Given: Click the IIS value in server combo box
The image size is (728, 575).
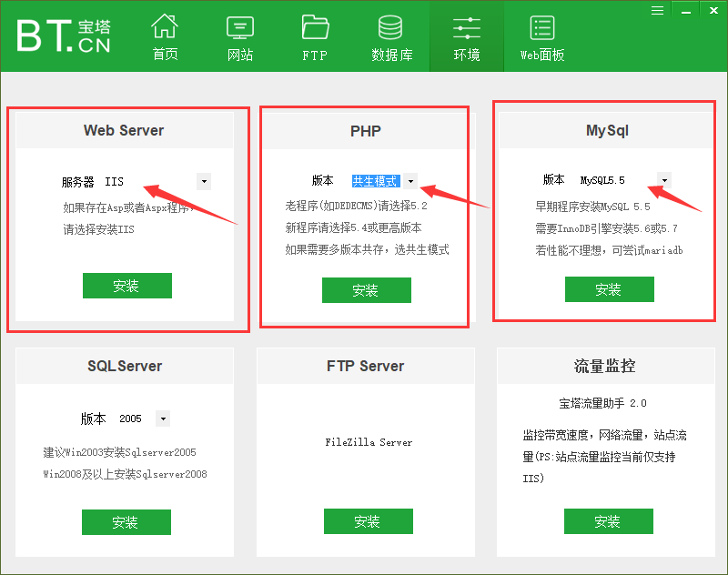Looking at the screenshot, I should [115, 181].
